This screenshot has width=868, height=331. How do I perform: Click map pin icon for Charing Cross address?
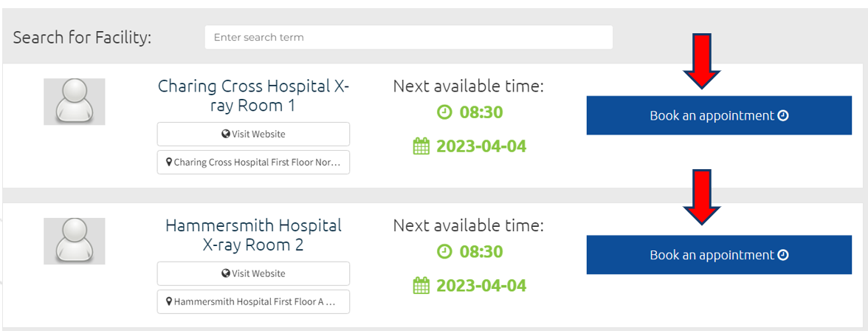[170, 163]
